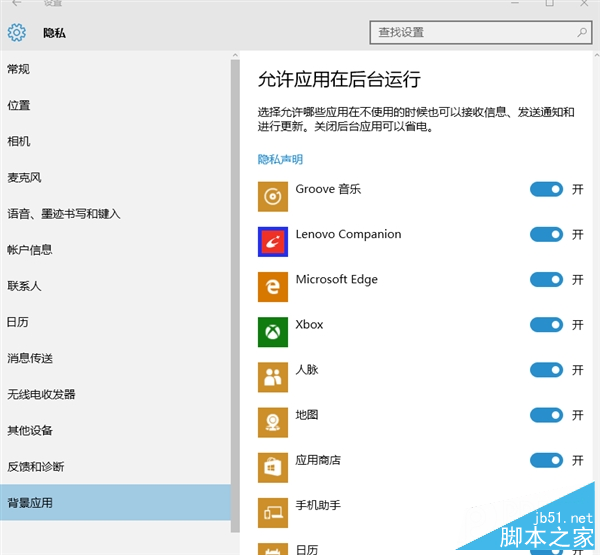This screenshot has width=600, height=555.
Task: Open the 位置 privacy section
Action: (x=115, y=105)
